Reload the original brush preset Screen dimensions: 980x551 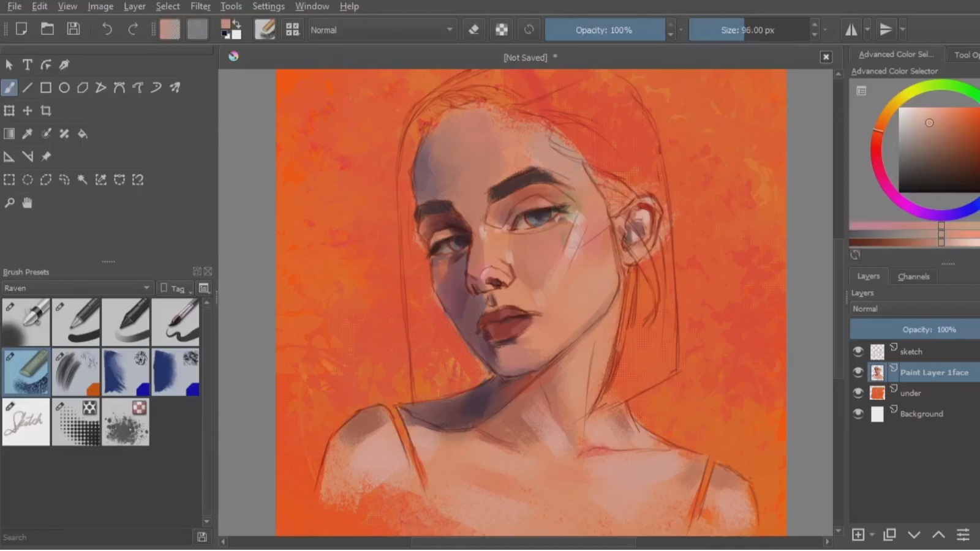[529, 29]
